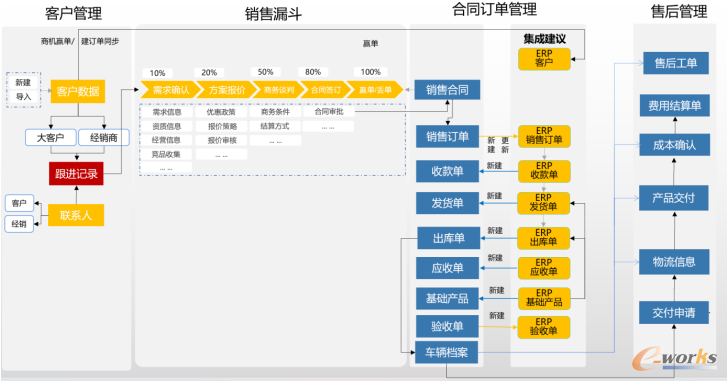Open the red 跟进记录 box
The height and width of the screenshot is (381, 727).
pos(76,174)
